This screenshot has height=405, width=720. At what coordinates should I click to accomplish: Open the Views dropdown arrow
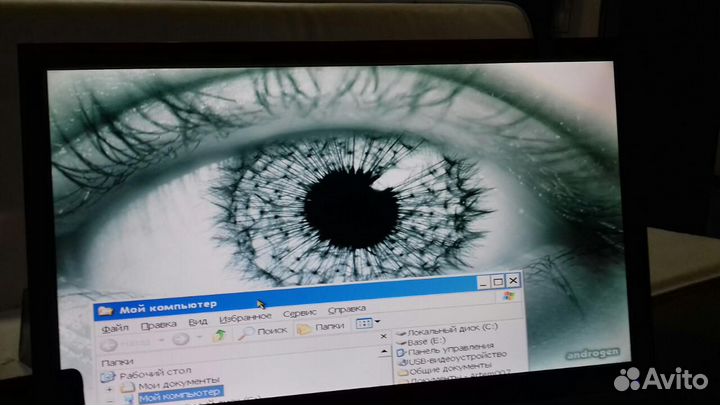[x=379, y=323]
